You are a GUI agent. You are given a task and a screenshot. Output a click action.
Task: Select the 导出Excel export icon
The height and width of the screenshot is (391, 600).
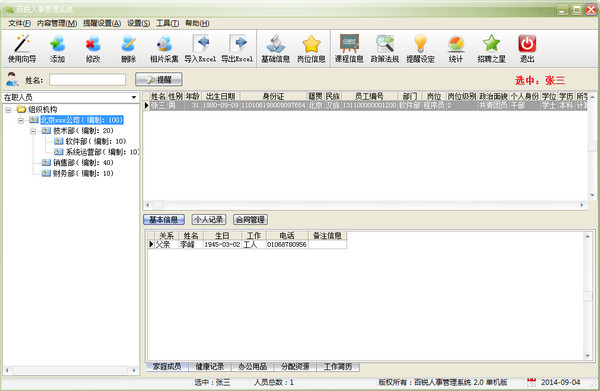[x=237, y=44]
